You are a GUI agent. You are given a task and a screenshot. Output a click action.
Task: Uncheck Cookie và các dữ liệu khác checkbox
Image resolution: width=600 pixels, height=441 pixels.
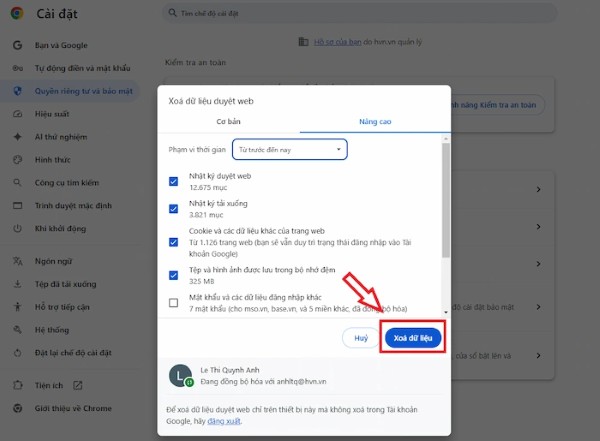[174, 240]
